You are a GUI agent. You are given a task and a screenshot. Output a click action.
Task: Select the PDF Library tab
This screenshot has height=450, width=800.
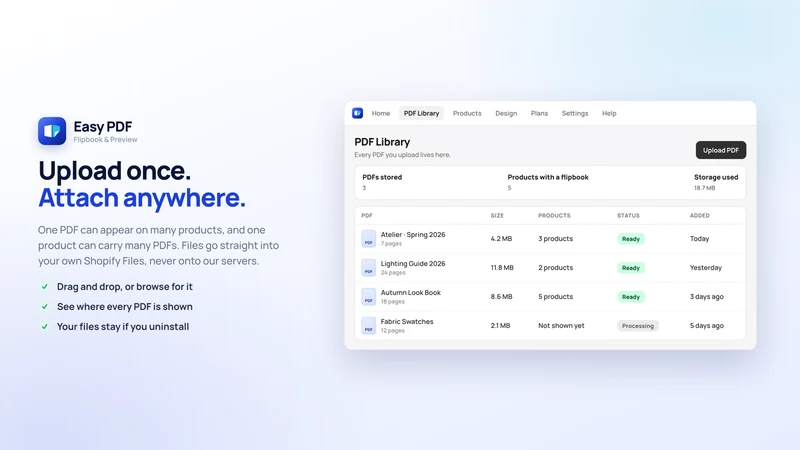(x=421, y=113)
